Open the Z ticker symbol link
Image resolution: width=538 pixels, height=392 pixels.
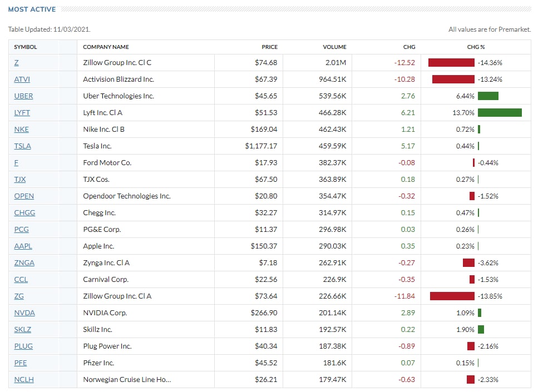[16, 63]
